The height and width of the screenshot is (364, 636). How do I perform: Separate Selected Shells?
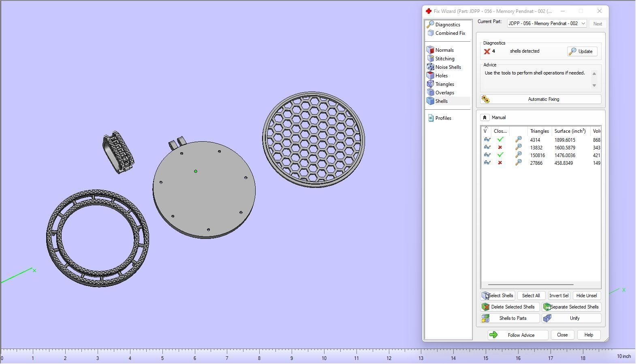[572, 307]
